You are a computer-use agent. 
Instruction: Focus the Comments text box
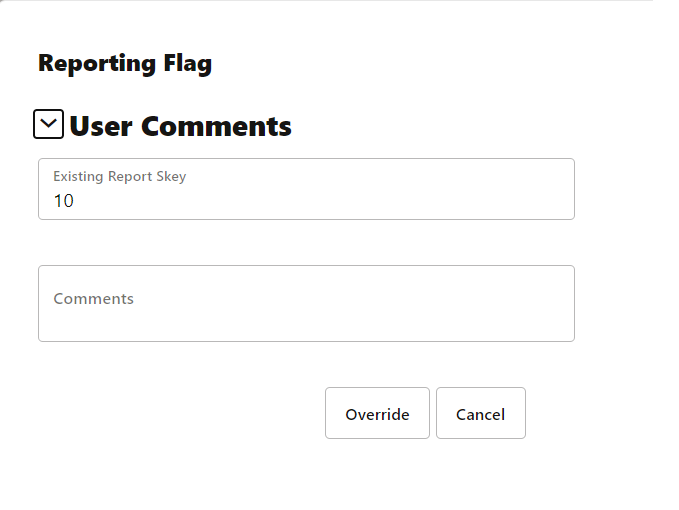(x=306, y=303)
